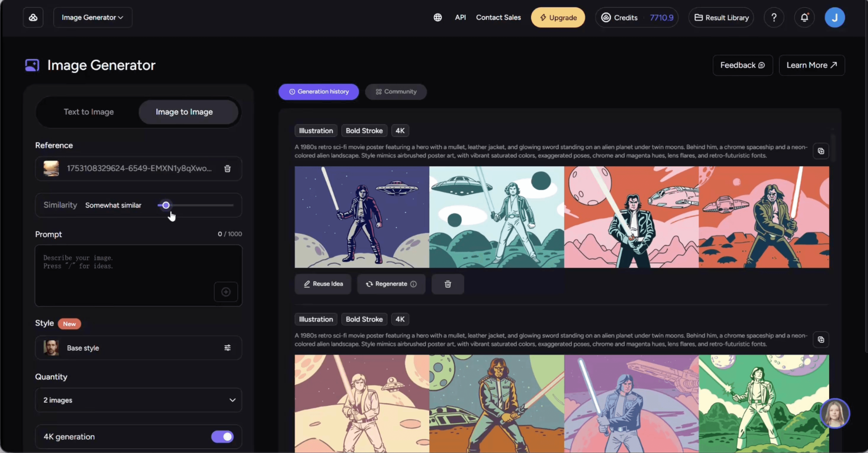The width and height of the screenshot is (868, 453).
Task: Open Base style settings sliders icon
Action: [x=227, y=348]
